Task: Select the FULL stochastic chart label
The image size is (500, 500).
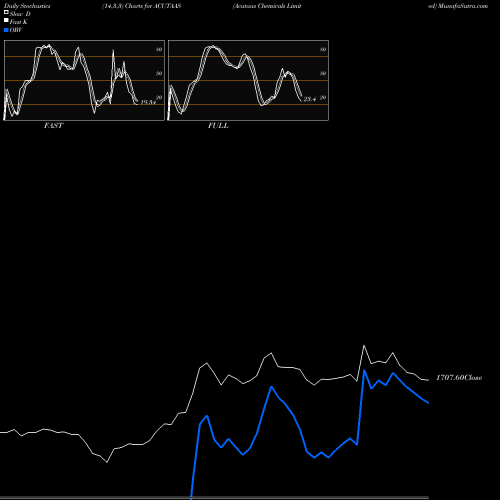Action: [218, 125]
